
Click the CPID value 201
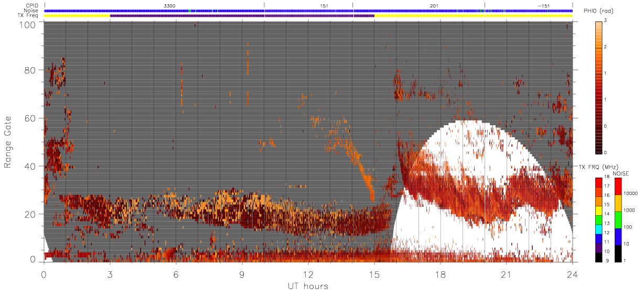(434, 5)
